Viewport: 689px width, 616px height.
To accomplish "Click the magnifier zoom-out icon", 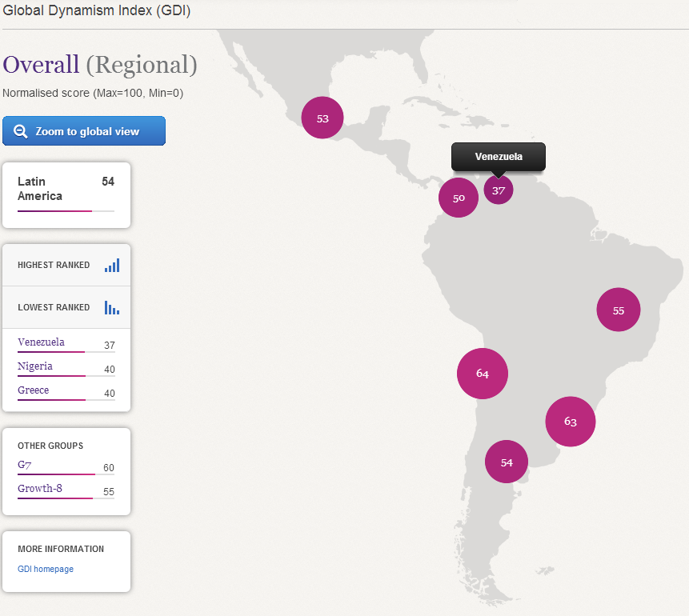I will (x=21, y=131).
